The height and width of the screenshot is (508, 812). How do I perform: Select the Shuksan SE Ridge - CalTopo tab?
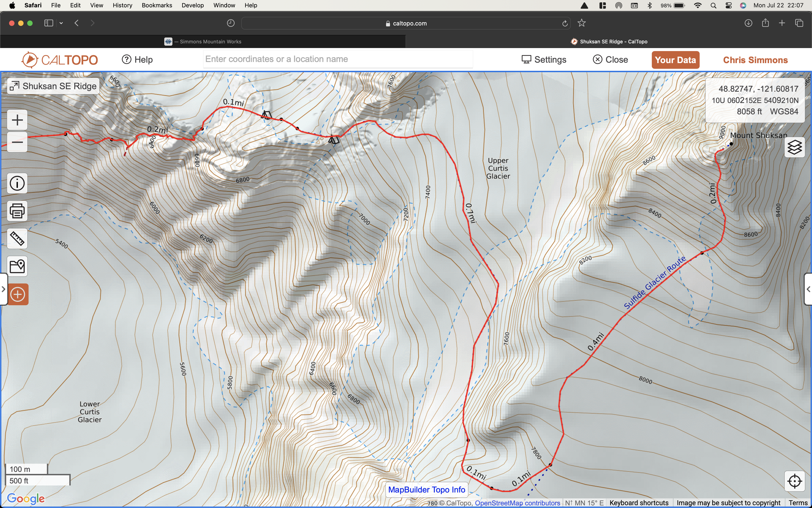point(609,41)
